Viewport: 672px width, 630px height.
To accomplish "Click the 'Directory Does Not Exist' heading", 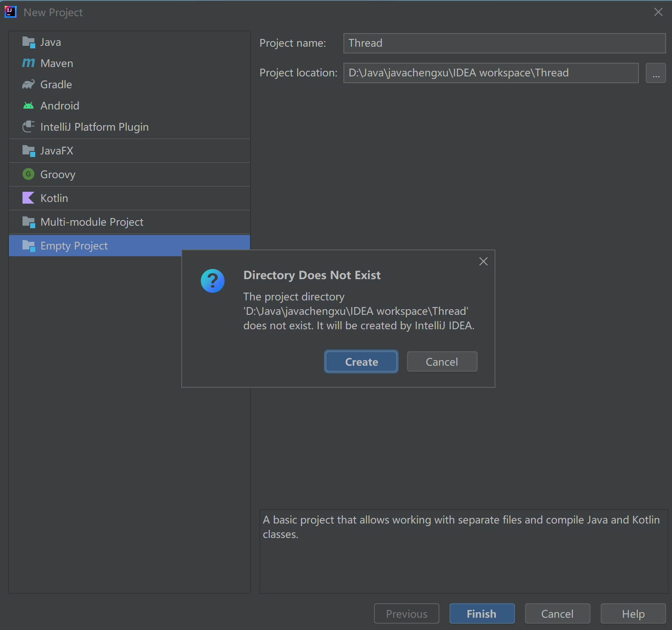I will tap(312, 275).
